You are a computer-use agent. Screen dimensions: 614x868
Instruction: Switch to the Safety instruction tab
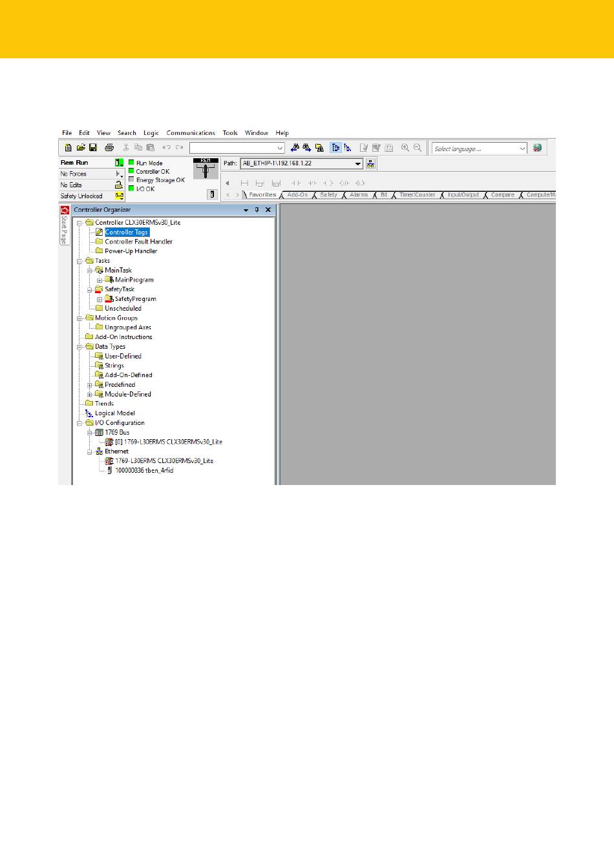pos(328,194)
